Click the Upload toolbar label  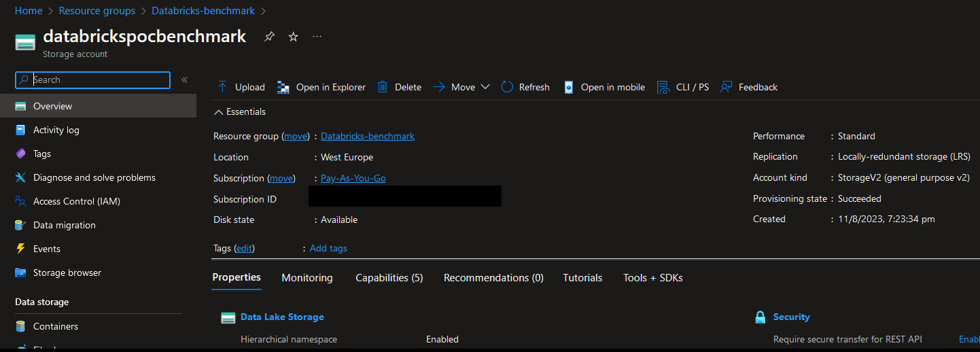pos(250,87)
